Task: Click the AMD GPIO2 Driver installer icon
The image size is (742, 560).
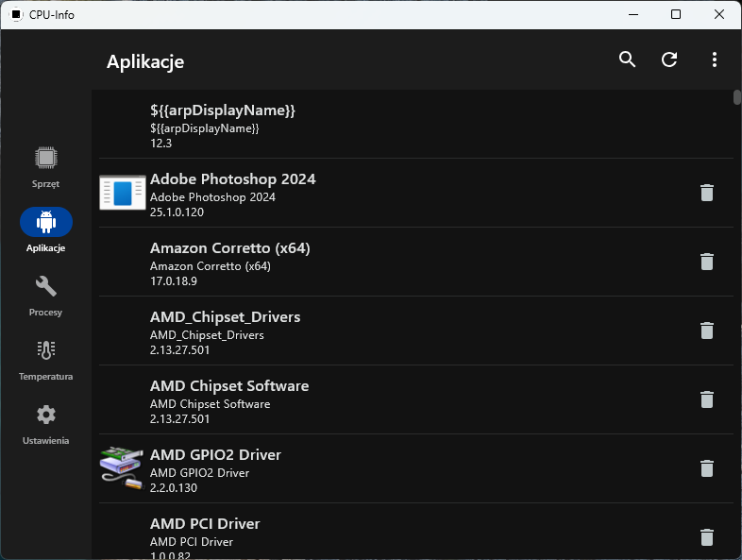Action: pyautogui.click(x=122, y=468)
